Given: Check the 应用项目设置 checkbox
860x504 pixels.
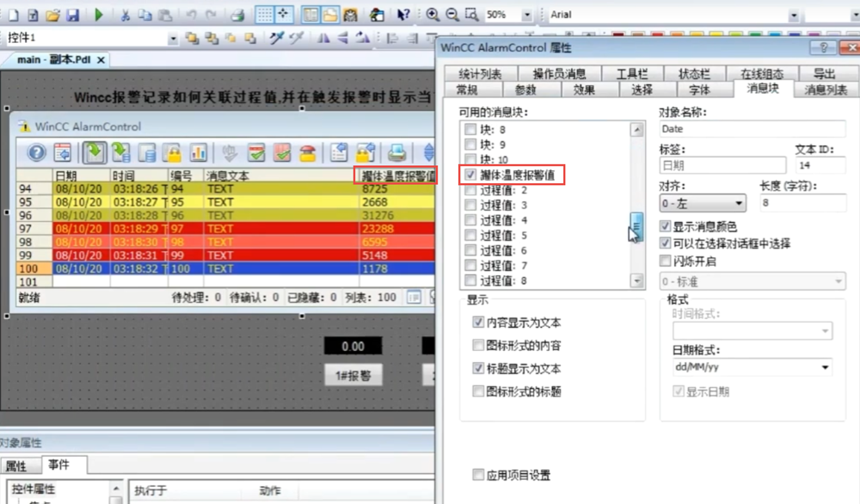Looking at the screenshot, I should click(x=478, y=475).
